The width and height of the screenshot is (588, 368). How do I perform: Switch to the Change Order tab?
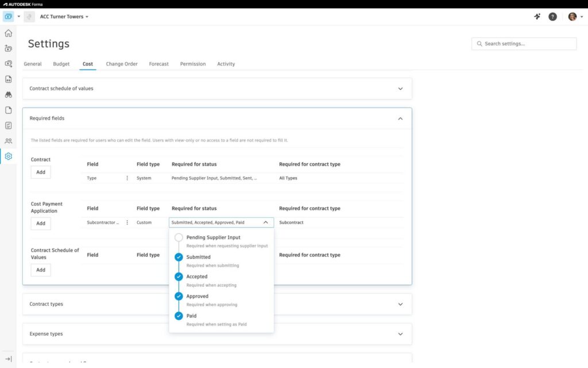(x=122, y=64)
